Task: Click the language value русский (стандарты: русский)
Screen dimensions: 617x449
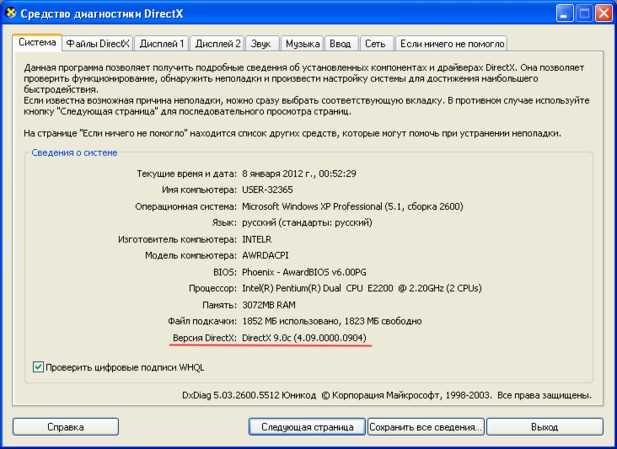Action: pyautogui.click(x=307, y=223)
